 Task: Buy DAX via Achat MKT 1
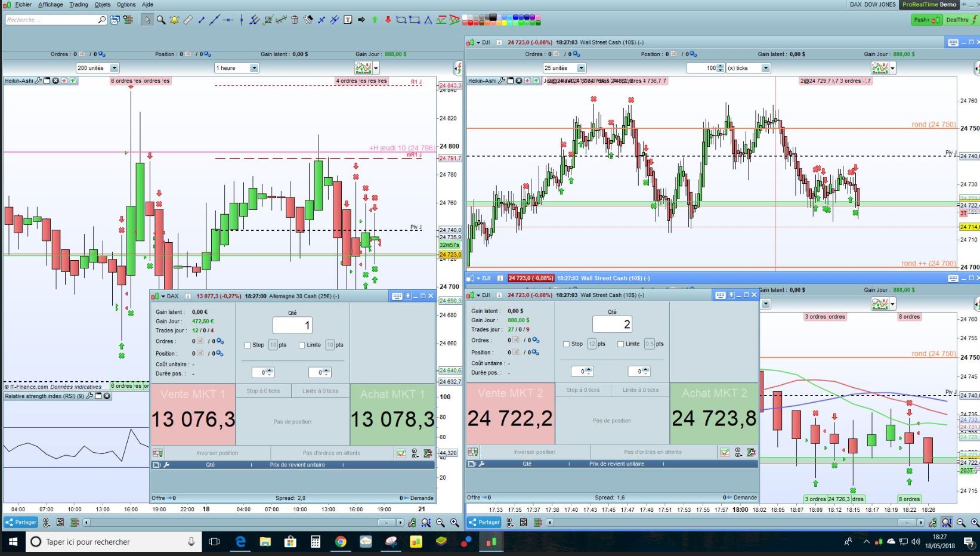pyautogui.click(x=392, y=414)
